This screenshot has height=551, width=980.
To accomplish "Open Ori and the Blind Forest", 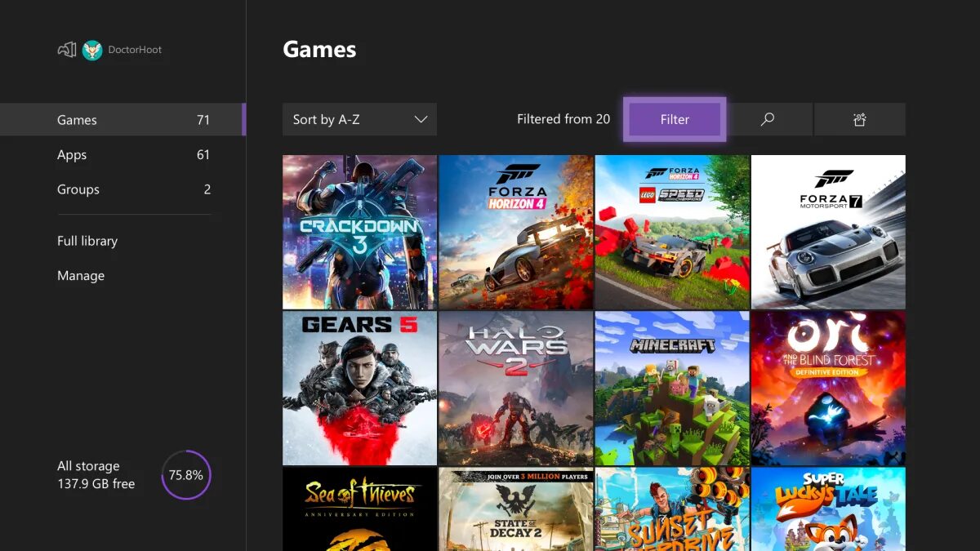I will point(827,388).
